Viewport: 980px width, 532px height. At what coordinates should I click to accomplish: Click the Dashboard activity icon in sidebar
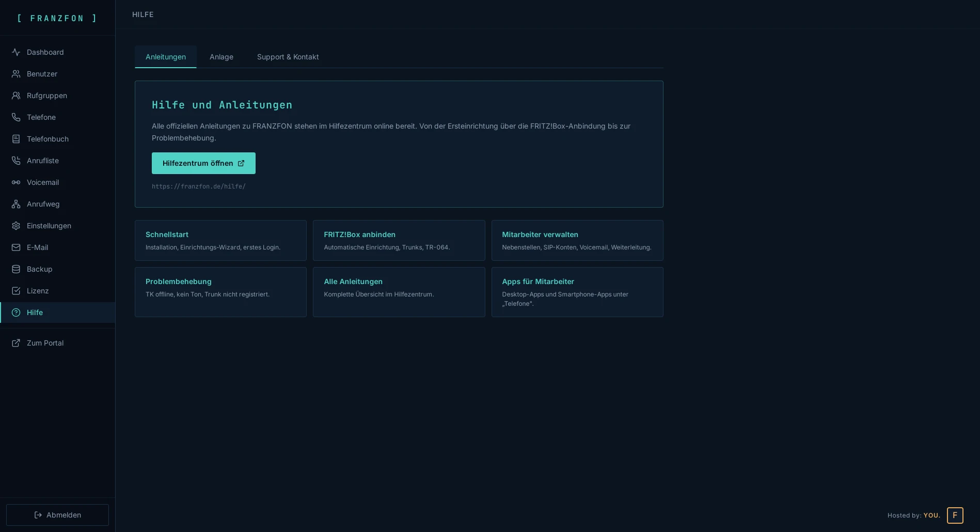16,52
